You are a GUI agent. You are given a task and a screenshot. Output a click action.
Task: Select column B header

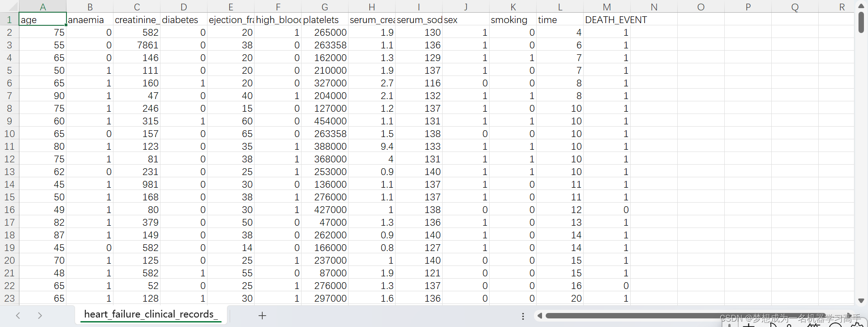coord(90,7)
